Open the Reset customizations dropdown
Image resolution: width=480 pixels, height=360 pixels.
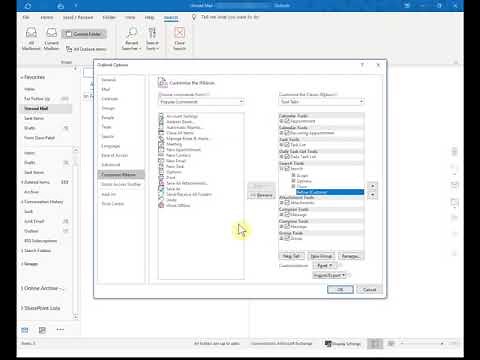click(325, 266)
